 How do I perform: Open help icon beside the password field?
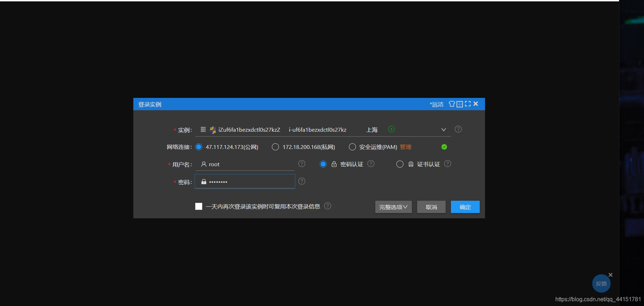pyautogui.click(x=302, y=181)
